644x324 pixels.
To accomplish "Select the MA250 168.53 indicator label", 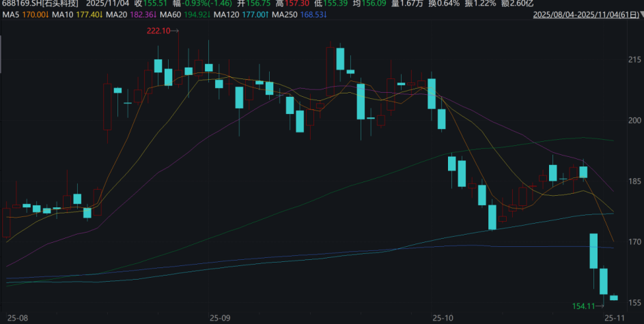I will [x=300, y=15].
